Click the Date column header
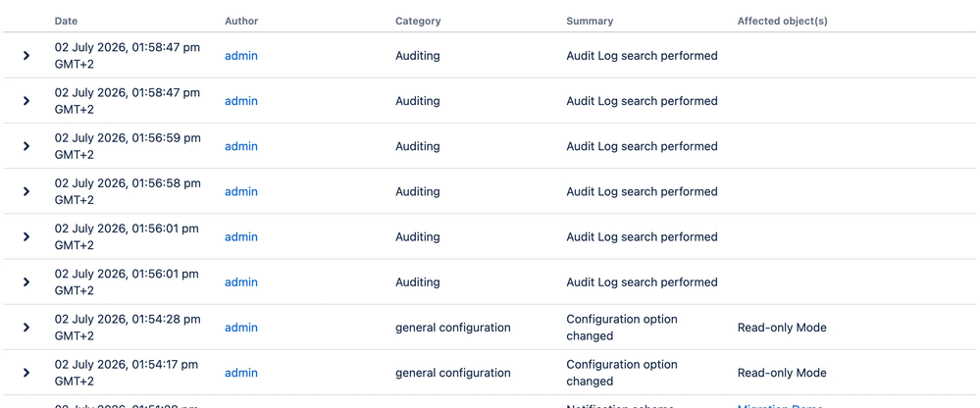 pyautogui.click(x=67, y=21)
